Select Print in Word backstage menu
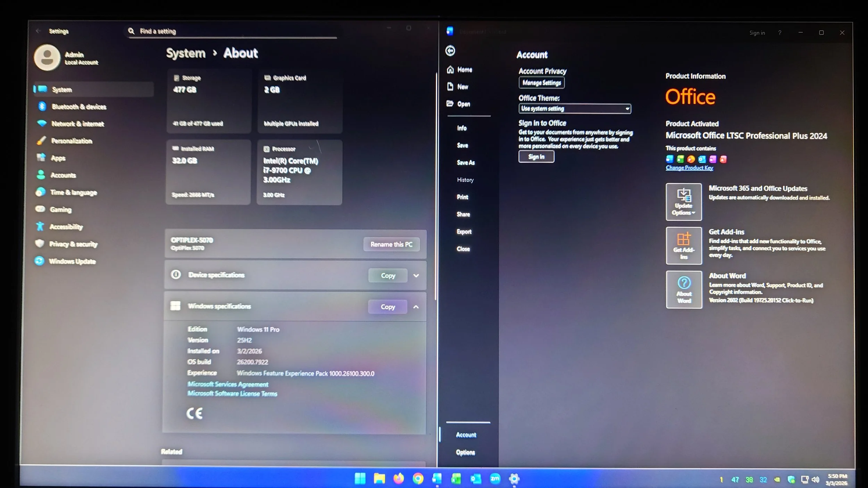868x488 pixels. click(x=462, y=197)
